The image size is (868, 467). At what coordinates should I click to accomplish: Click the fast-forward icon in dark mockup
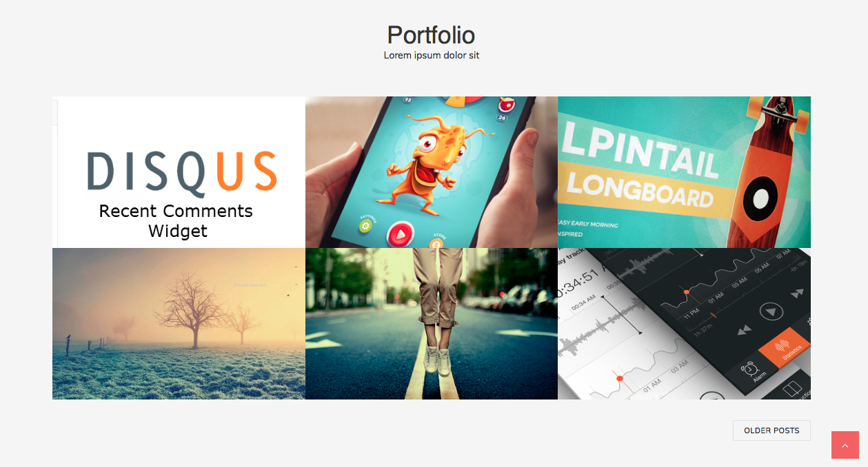(x=797, y=294)
